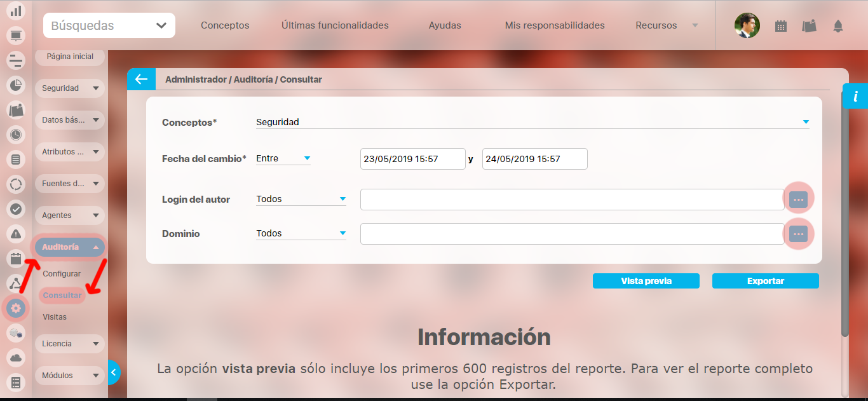
Task: Collapse the side menu with the blue chevron
Action: 113,372
